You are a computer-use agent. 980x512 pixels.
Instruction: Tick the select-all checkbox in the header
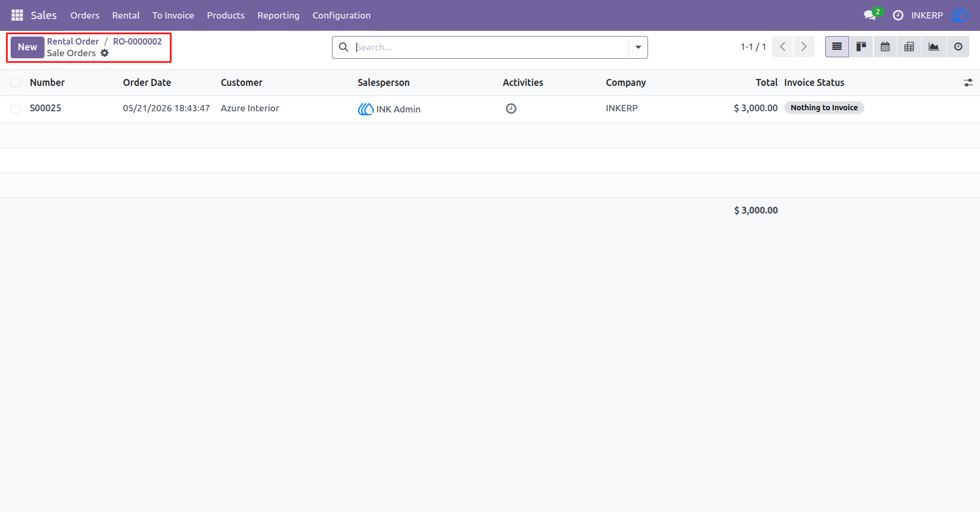click(15, 83)
